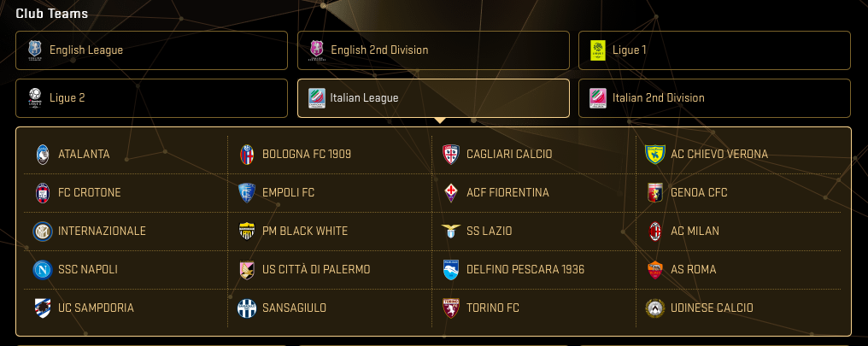
Task: Click the Internazionale crest icon
Action: (42, 231)
